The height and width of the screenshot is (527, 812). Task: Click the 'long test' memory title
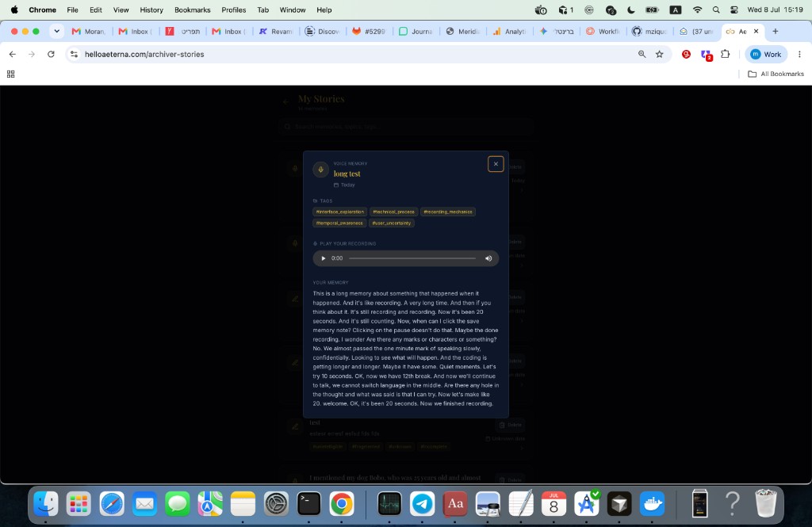(347, 174)
